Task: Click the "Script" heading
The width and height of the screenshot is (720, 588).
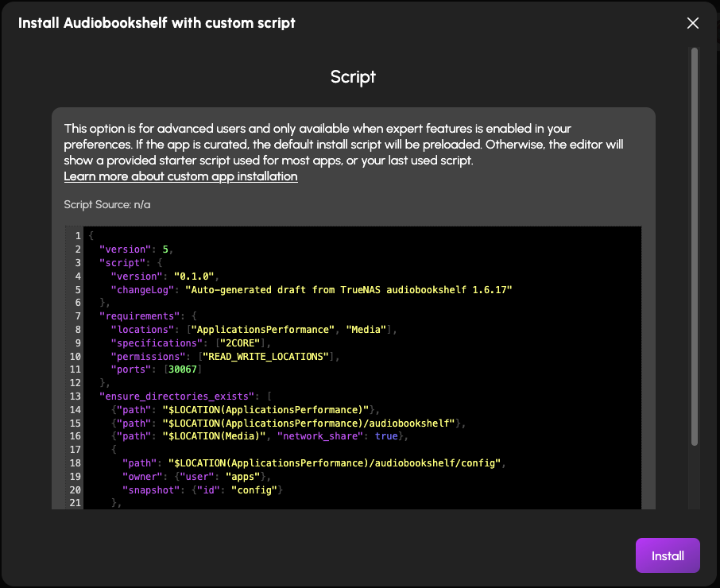Action: tap(353, 77)
